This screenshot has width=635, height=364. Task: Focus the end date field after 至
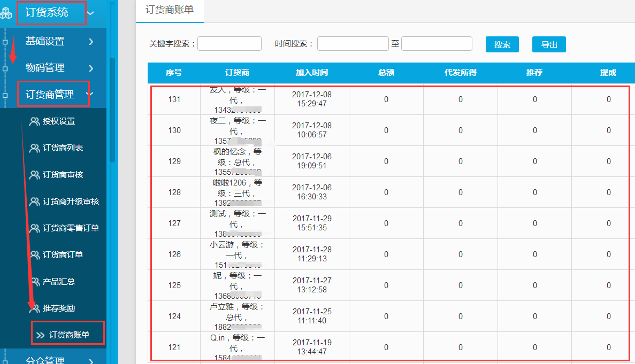pyautogui.click(x=437, y=44)
